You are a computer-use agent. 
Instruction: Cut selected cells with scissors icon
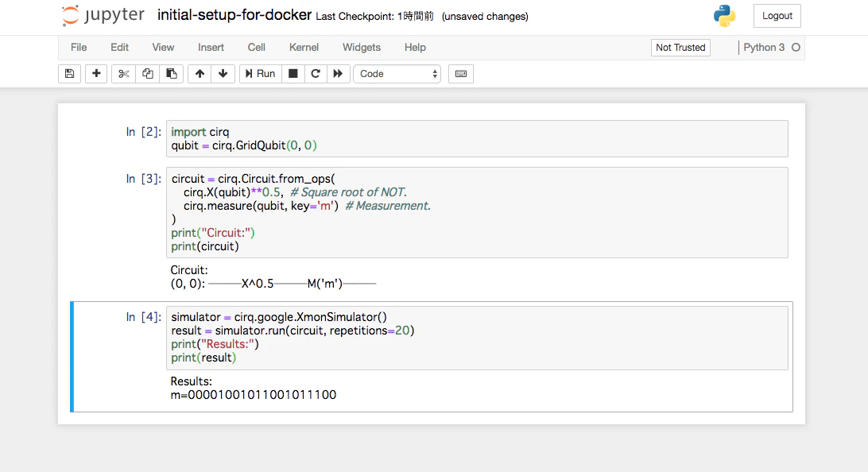(x=123, y=74)
